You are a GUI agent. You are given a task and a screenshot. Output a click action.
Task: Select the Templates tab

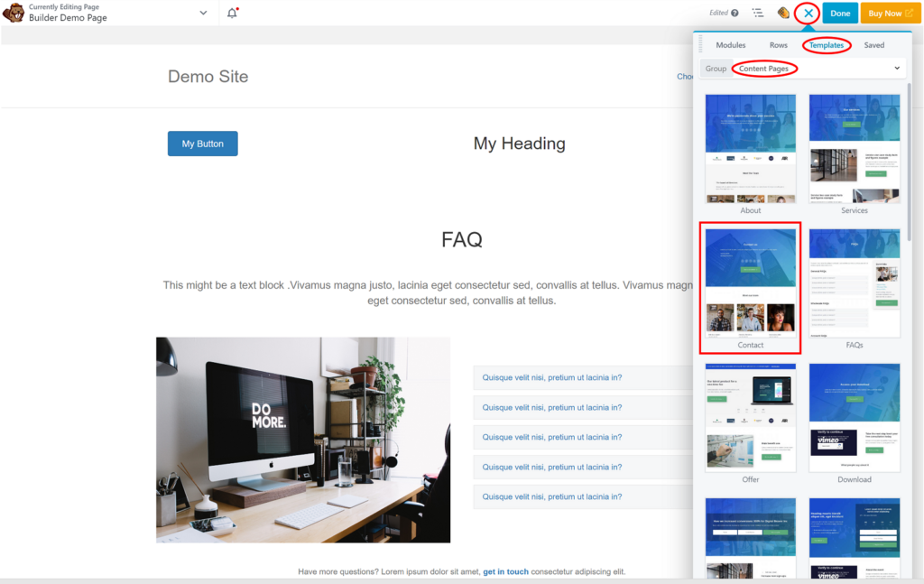tap(827, 45)
